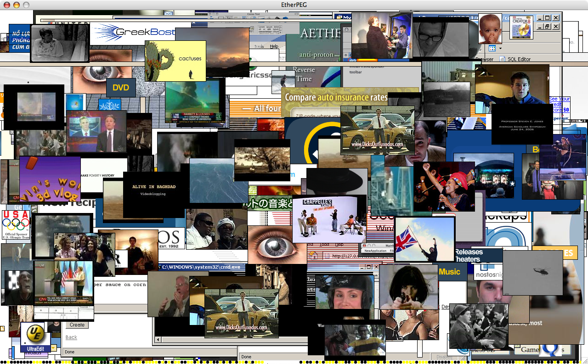Click the yellow Music heading

449,272
